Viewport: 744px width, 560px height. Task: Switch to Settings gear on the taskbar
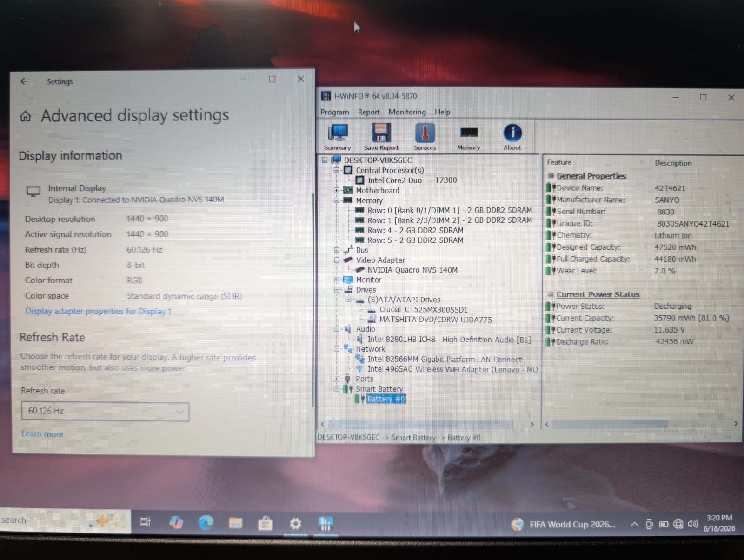295,524
